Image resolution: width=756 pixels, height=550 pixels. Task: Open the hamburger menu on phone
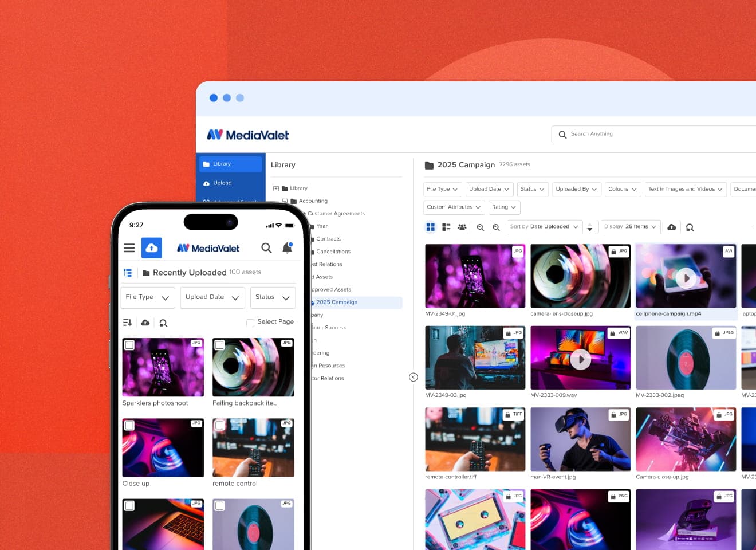point(129,248)
